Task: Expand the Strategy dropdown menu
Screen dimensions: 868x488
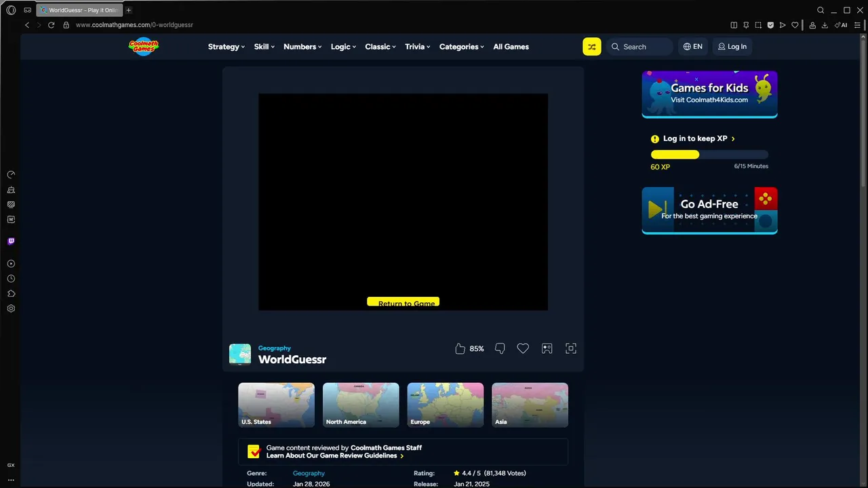Action: pyautogui.click(x=227, y=47)
